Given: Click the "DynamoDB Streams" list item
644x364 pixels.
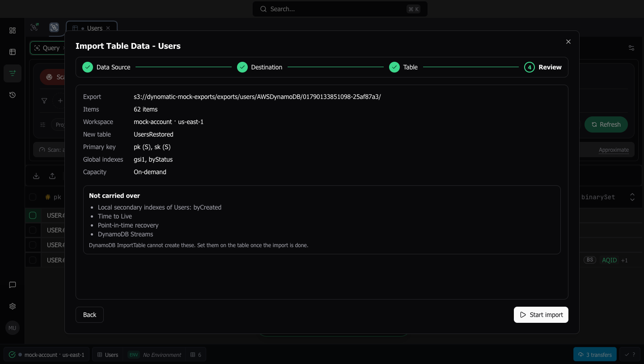Looking at the screenshot, I should click(x=125, y=234).
